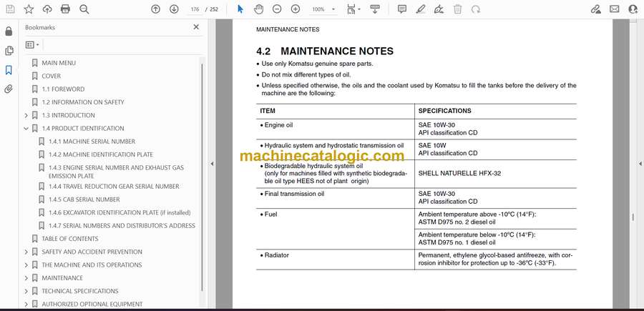Go to the previous page with the up arrow
The width and height of the screenshot is (644, 311).
tap(155, 9)
